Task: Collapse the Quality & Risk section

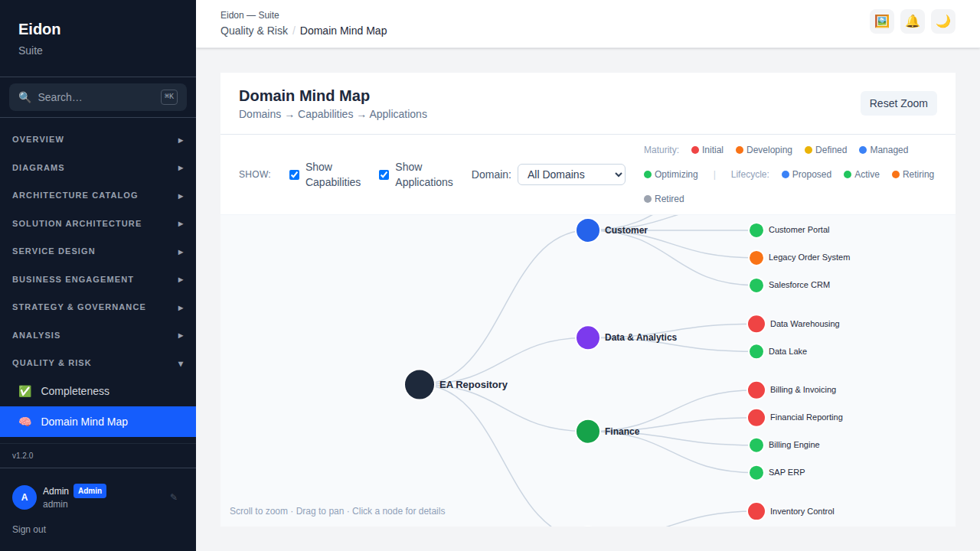Action: click(98, 364)
